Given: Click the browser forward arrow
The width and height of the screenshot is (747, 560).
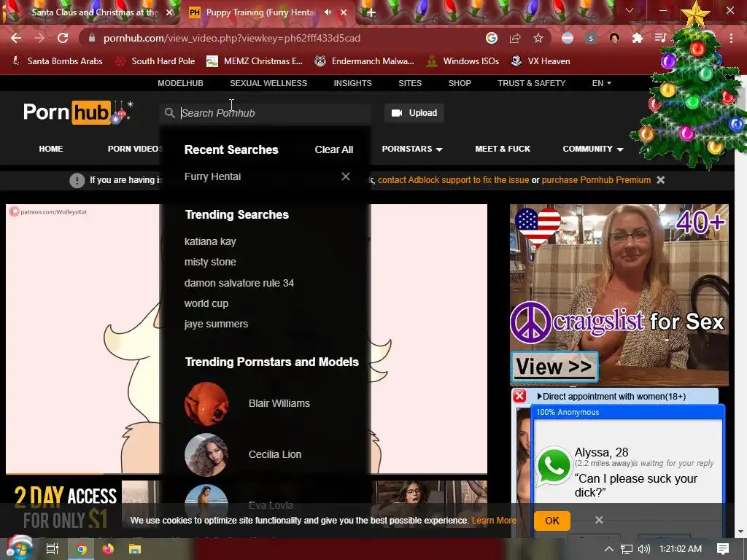Looking at the screenshot, I should point(39,38).
